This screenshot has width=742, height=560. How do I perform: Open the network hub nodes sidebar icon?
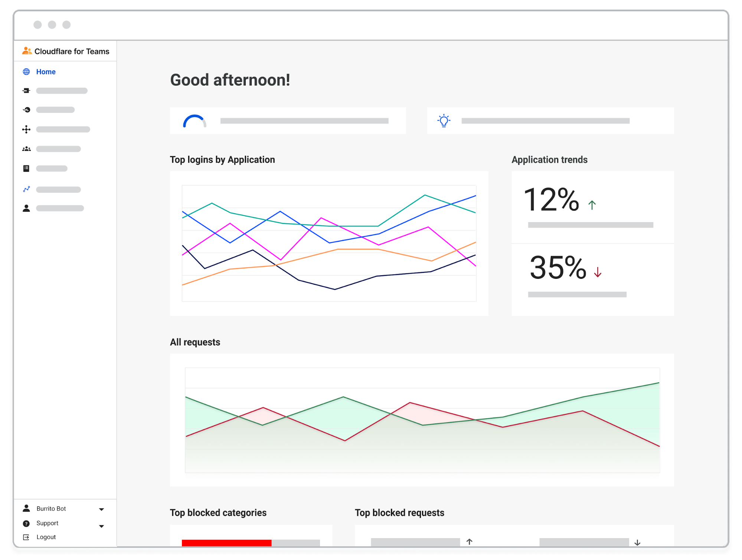tap(26, 129)
